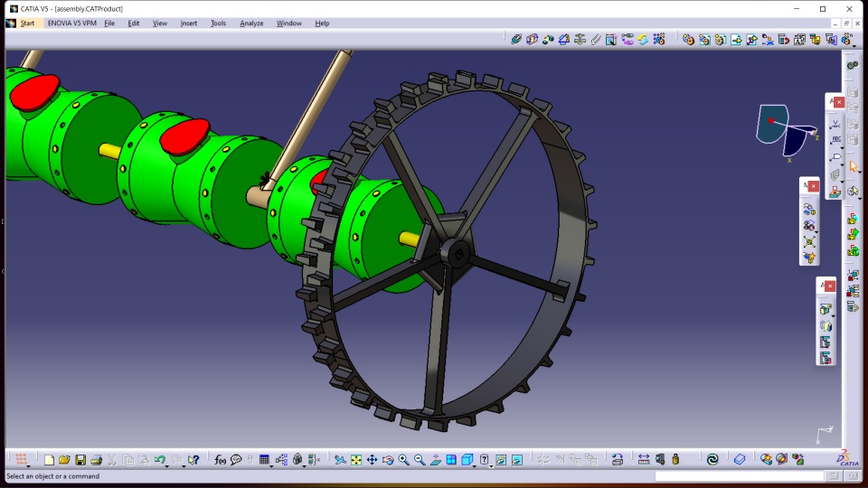Image resolution: width=868 pixels, height=488 pixels.
Task: Click the Fly Mode airplane icon
Action: 340,460
